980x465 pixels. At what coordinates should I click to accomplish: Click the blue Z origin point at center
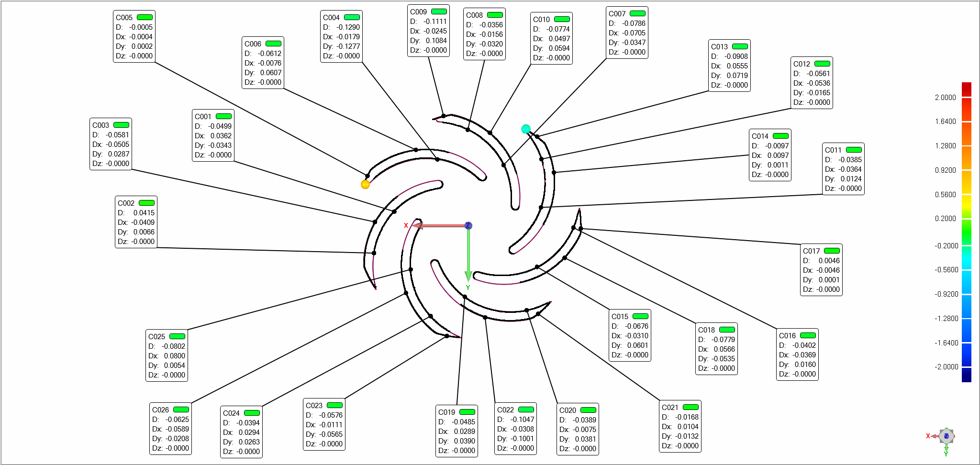click(468, 225)
